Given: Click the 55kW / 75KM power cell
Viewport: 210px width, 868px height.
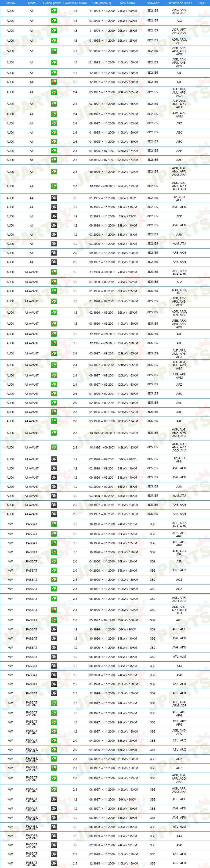Looking at the screenshot, I should (x=128, y=216).
